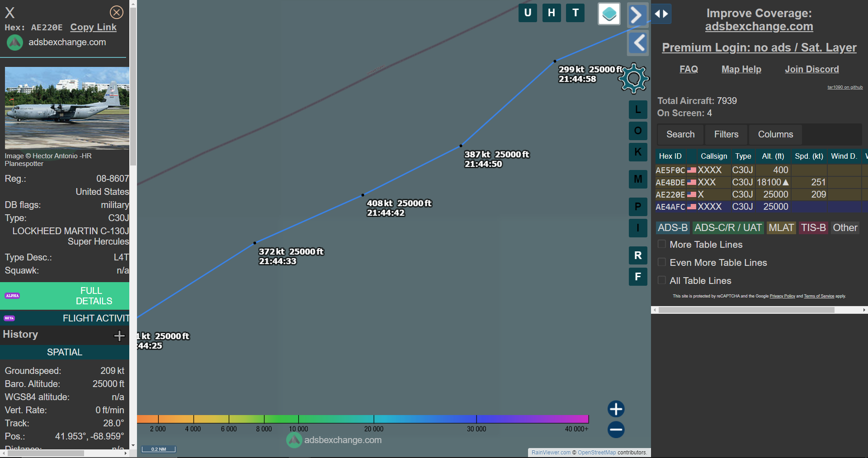
Task: Open RainViewer.com attribution link
Action: point(551,453)
